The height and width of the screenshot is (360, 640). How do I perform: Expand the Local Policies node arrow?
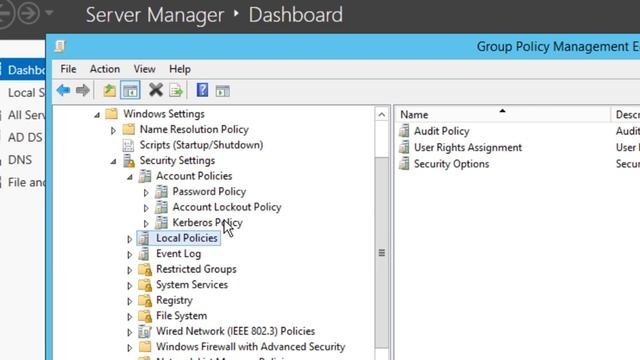pyautogui.click(x=129, y=239)
